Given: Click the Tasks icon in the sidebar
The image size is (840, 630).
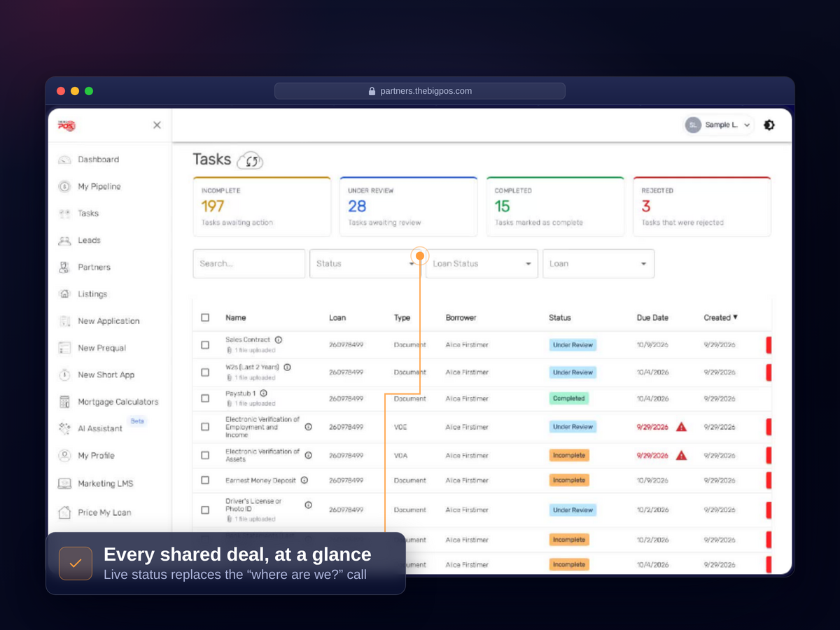Looking at the screenshot, I should [x=64, y=213].
